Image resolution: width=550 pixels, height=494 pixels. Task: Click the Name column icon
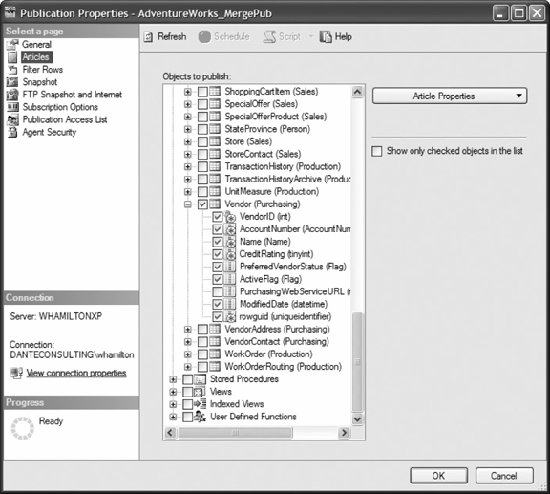(230, 242)
